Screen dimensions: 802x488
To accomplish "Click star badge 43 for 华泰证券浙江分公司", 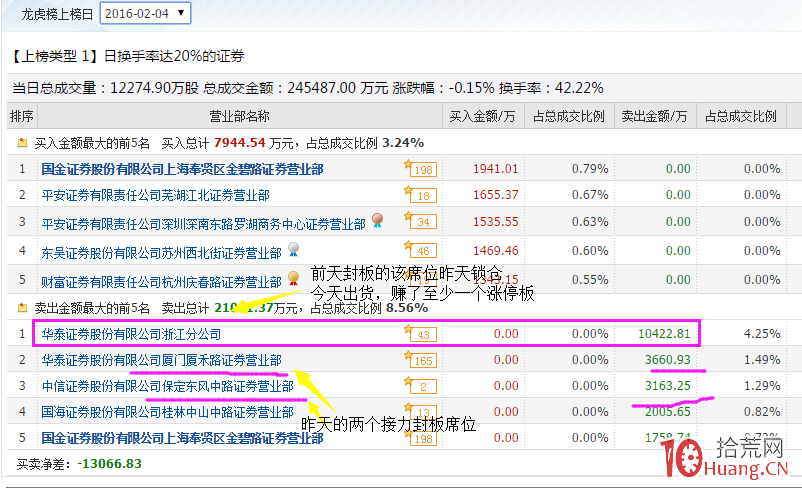I will coord(420,334).
